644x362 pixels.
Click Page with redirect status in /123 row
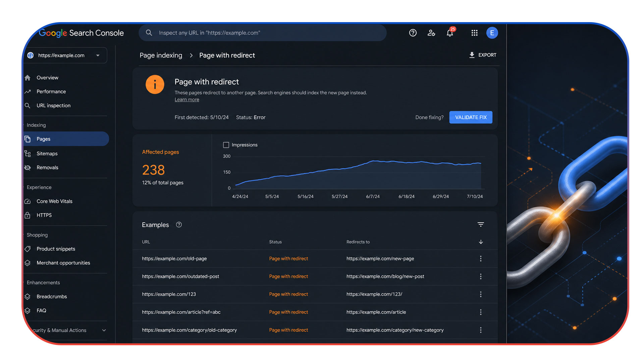tap(288, 294)
